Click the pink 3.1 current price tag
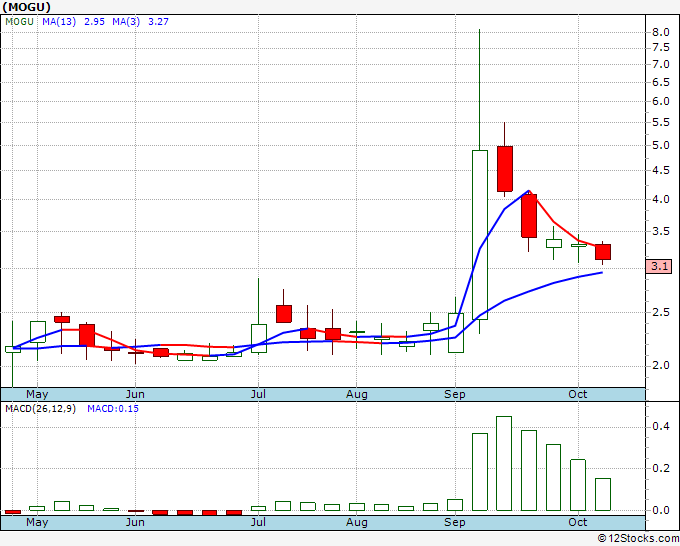Viewport: 680px width, 546px height. 659,267
